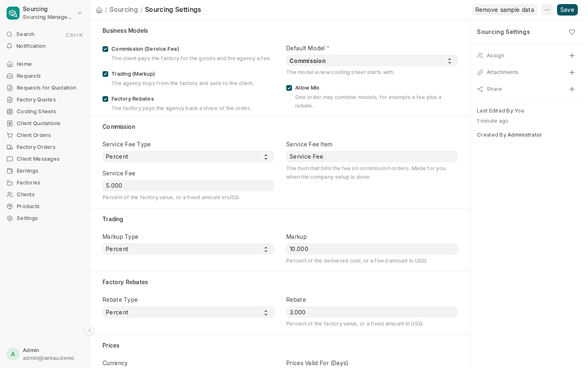This screenshot has width=588, height=368.
Task: Click the Assign people icon
Action: [480, 56]
